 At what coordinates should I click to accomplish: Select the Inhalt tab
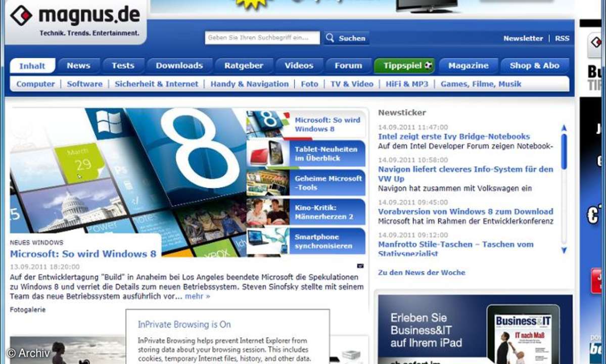click(32, 66)
